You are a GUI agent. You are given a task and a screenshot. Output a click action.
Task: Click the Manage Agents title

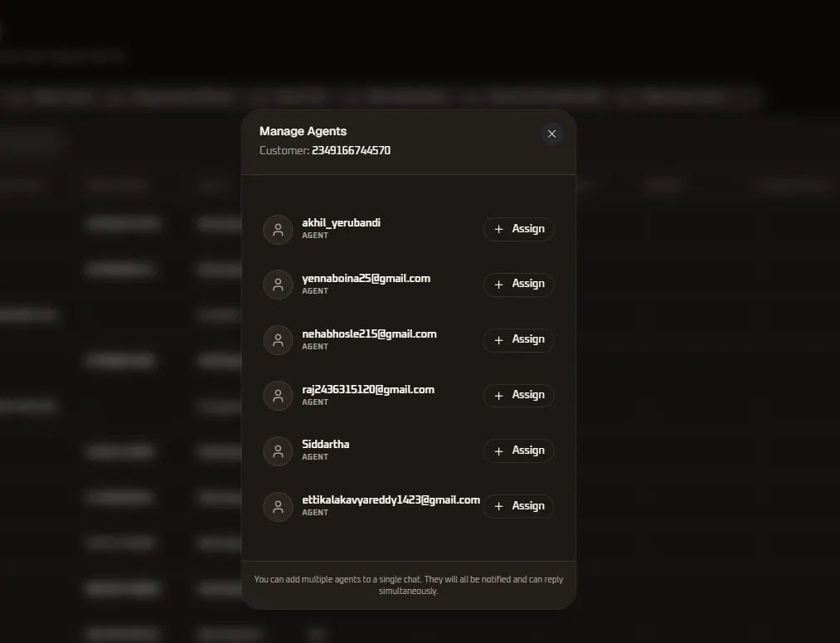tap(303, 131)
